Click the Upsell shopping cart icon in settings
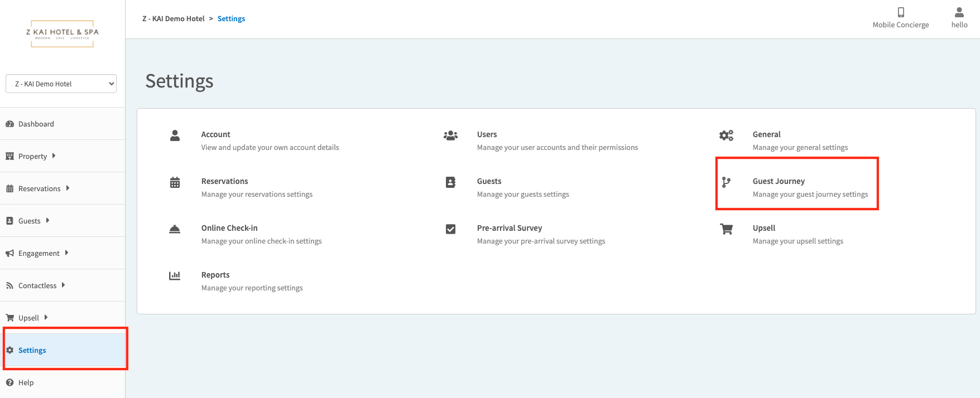980x398 pixels. click(726, 229)
